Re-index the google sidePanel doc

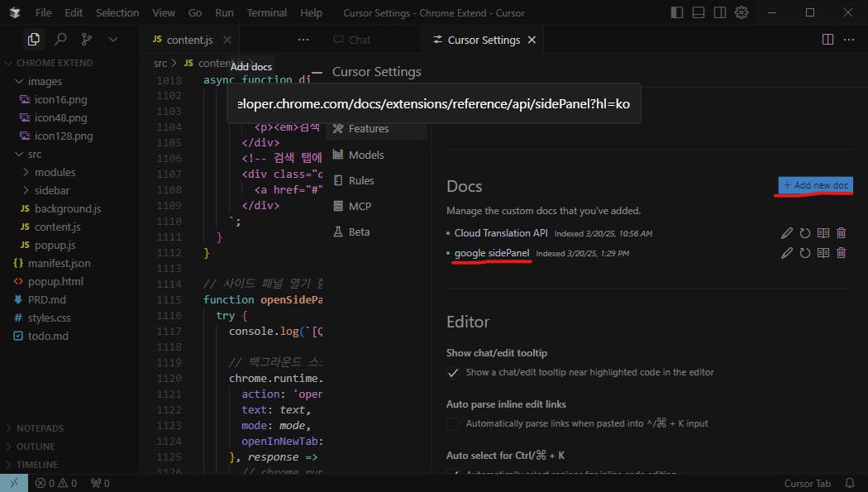pyautogui.click(x=805, y=253)
